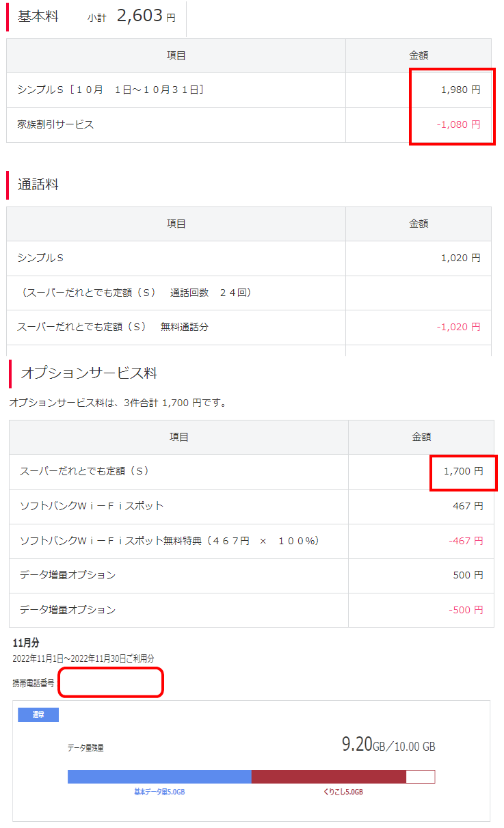The height and width of the screenshot is (828, 504).
Task: Click the -1,080 円 discount amount
Action: point(458,124)
